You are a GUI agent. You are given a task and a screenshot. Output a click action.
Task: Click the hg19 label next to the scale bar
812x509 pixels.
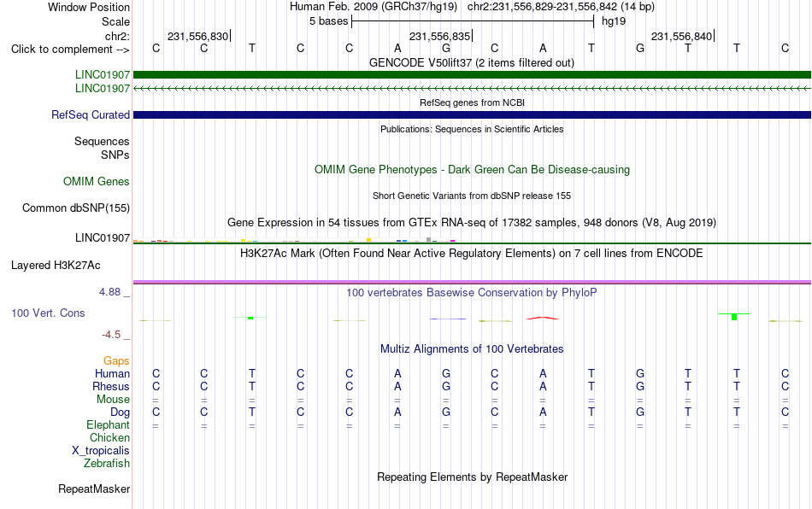pos(614,21)
